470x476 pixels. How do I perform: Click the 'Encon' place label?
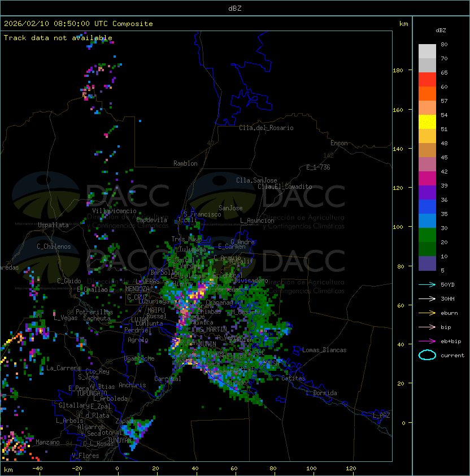pos(339,143)
